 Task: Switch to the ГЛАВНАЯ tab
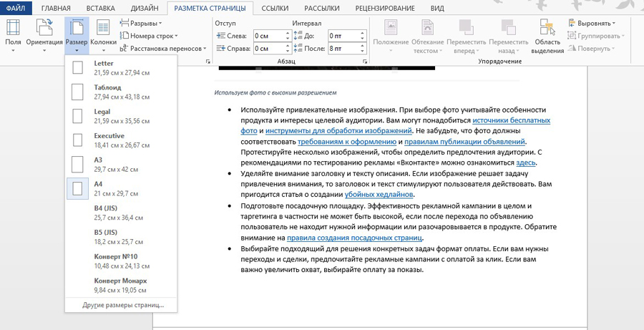[x=56, y=8]
